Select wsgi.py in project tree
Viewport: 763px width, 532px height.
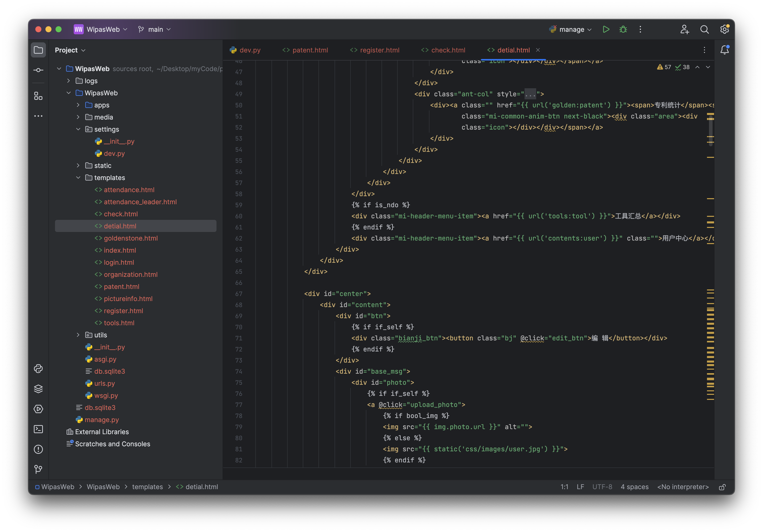pos(102,396)
